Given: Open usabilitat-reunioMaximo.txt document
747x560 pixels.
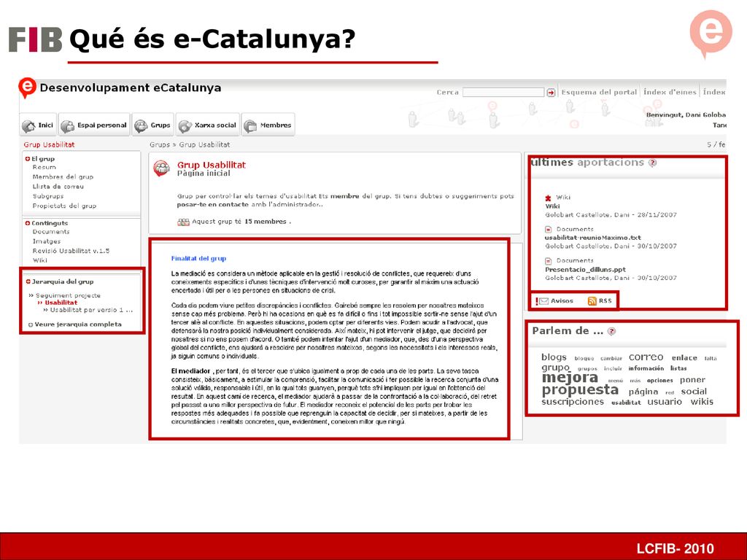Looking at the screenshot, I should pos(593,238).
